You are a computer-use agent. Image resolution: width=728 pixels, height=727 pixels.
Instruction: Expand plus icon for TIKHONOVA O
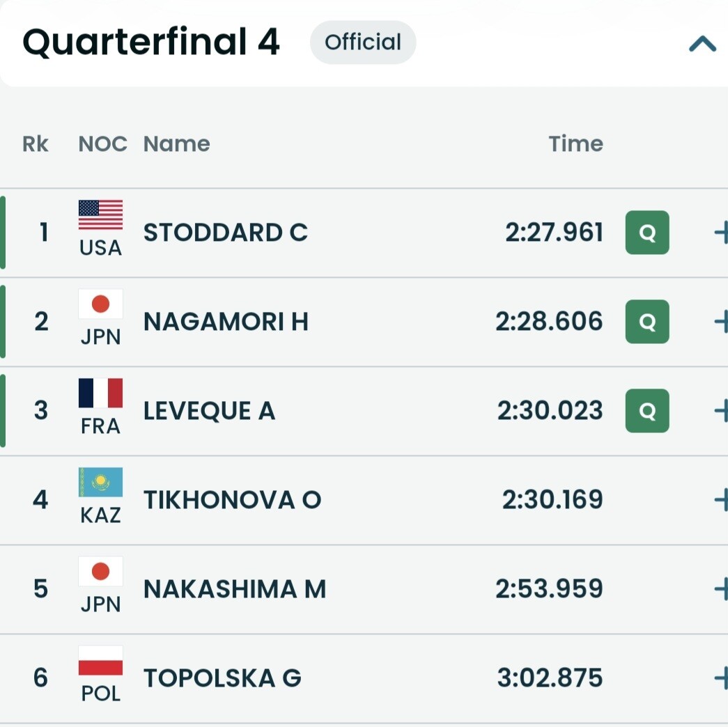pos(721,500)
